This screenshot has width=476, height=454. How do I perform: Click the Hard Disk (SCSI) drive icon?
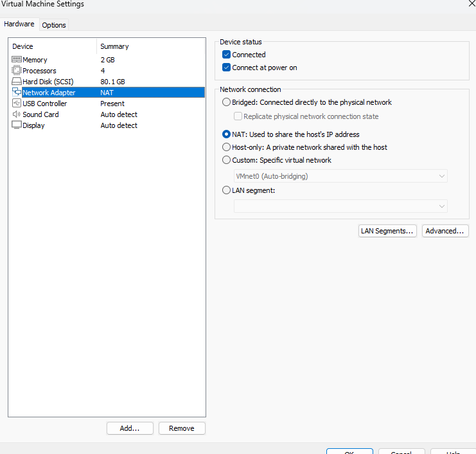coord(17,81)
